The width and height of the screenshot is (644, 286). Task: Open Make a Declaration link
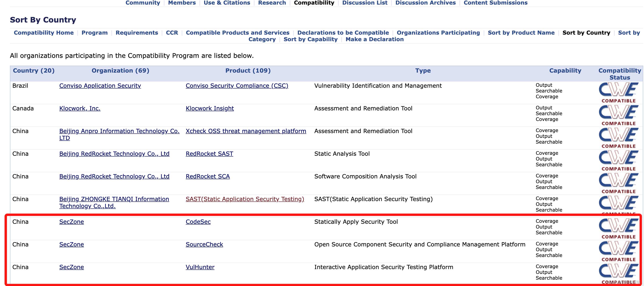click(x=375, y=39)
